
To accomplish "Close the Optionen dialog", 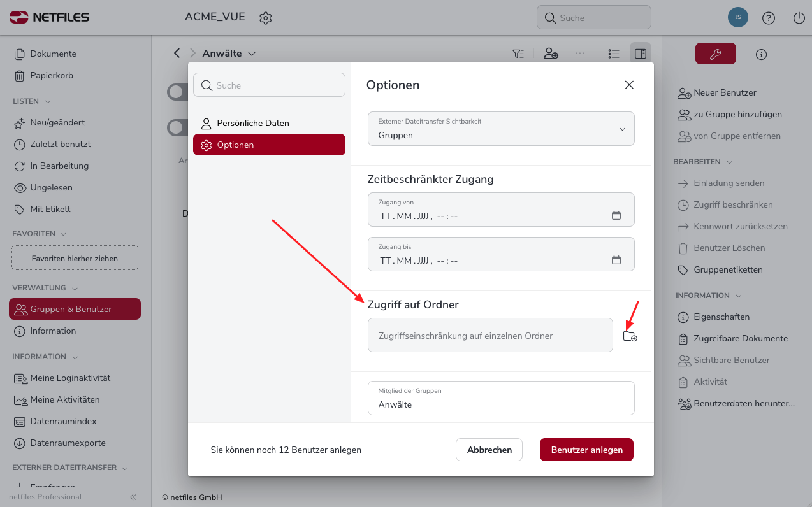I will tap(629, 85).
